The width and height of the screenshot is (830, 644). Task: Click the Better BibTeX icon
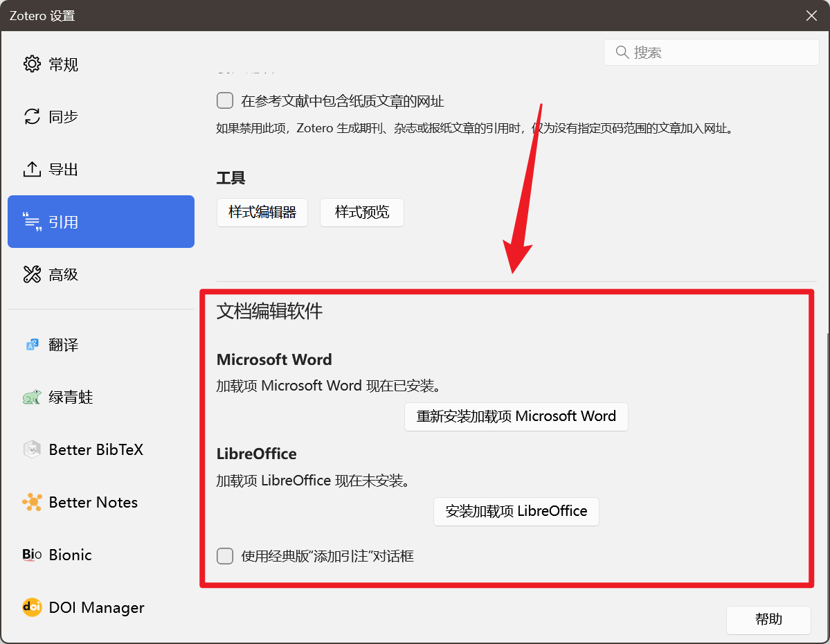click(x=32, y=450)
